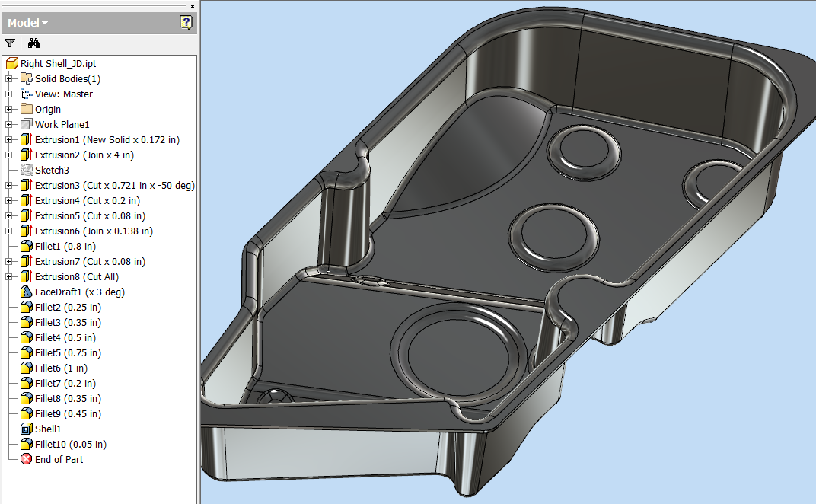Select 'Extrusion1 (New Solid x 0.172 in)'

pyautogui.click(x=107, y=139)
